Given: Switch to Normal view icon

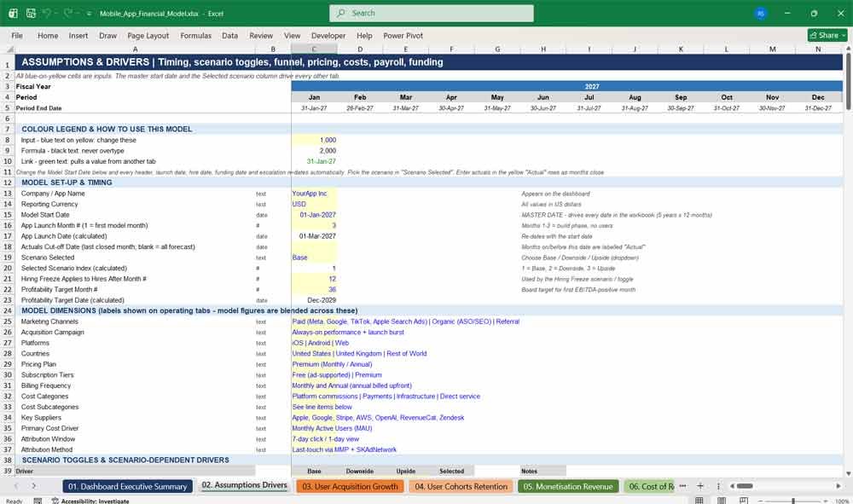Looking at the screenshot, I should 699,501.
